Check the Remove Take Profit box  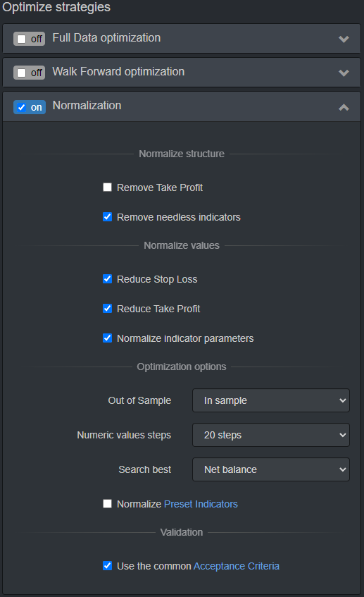tap(107, 187)
